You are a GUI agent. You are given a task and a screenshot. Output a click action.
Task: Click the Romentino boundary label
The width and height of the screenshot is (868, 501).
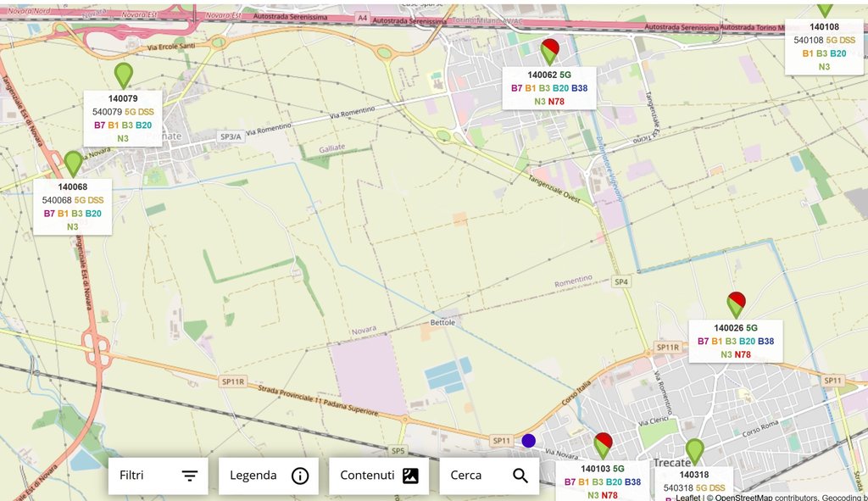(x=574, y=281)
